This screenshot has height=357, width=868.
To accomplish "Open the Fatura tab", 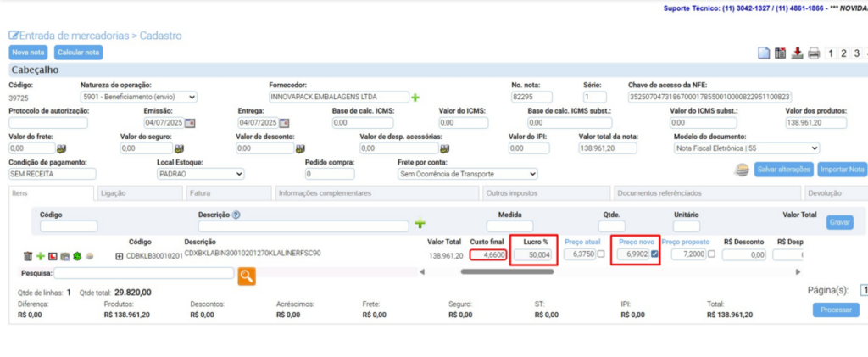I will (229, 193).
